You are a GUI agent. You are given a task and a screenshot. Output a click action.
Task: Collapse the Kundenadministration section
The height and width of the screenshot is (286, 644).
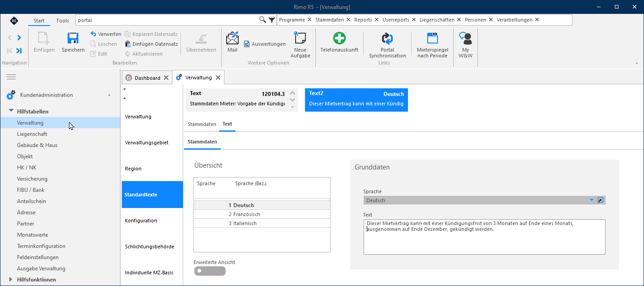(110, 95)
